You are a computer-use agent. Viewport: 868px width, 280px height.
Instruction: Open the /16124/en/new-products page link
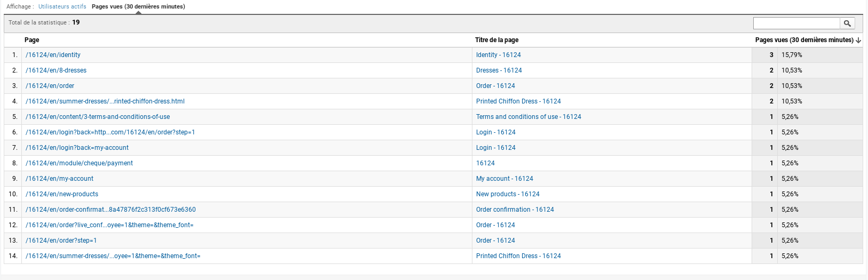pyautogui.click(x=62, y=194)
